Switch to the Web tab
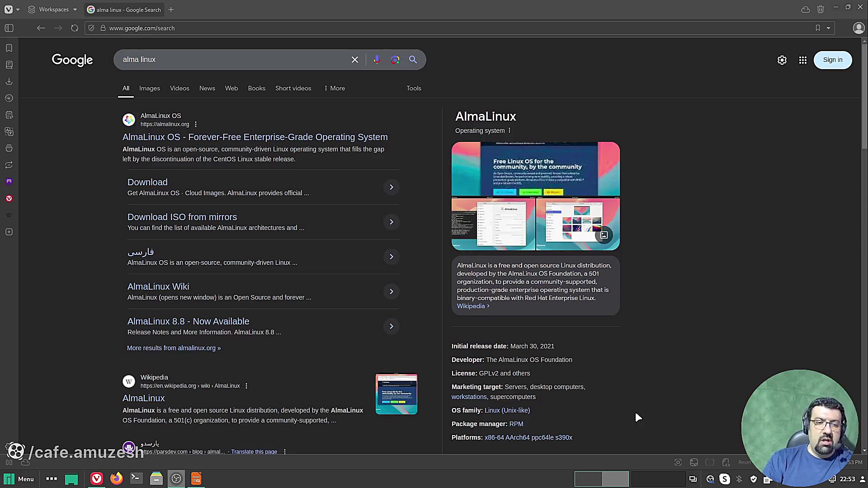The height and width of the screenshot is (488, 868). pos(231,88)
